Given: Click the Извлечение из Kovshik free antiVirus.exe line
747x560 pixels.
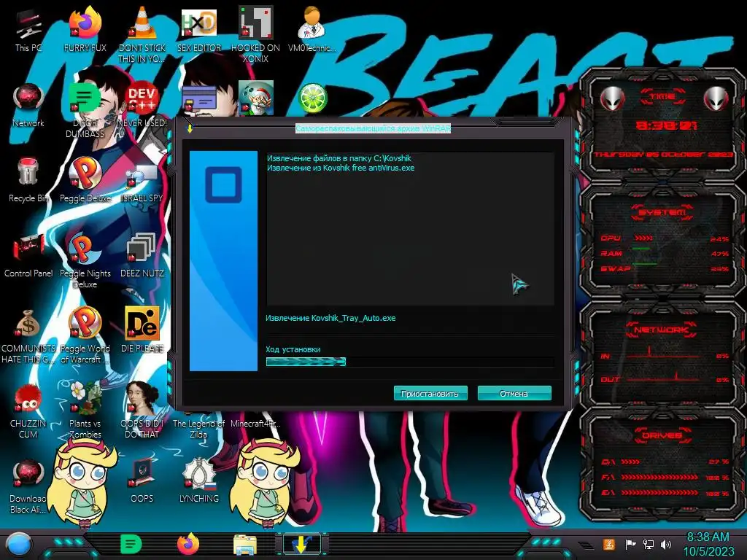Looking at the screenshot, I should point(341,168).
